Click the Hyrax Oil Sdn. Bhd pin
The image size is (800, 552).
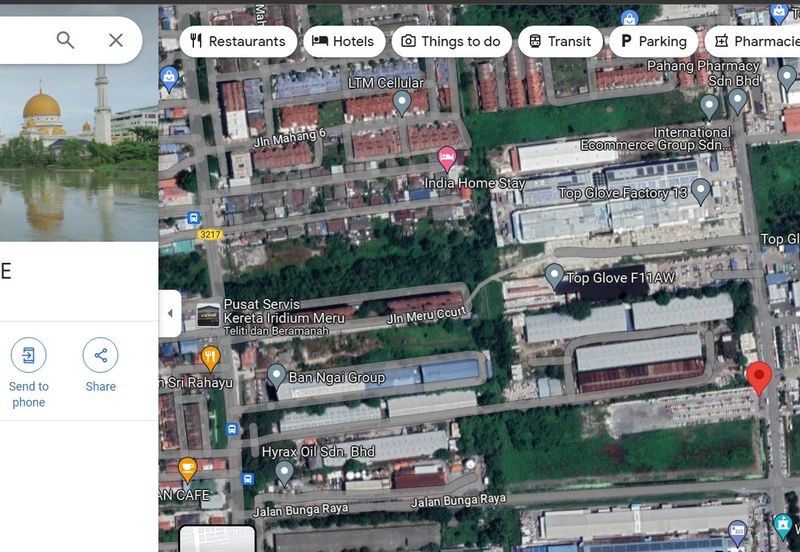[284, 473]
